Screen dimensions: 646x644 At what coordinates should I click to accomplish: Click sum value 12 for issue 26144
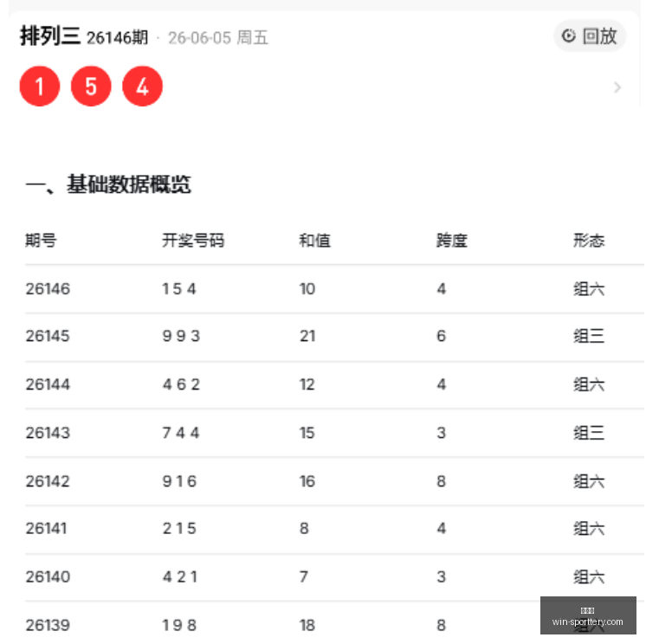click(x=307, y=384)
